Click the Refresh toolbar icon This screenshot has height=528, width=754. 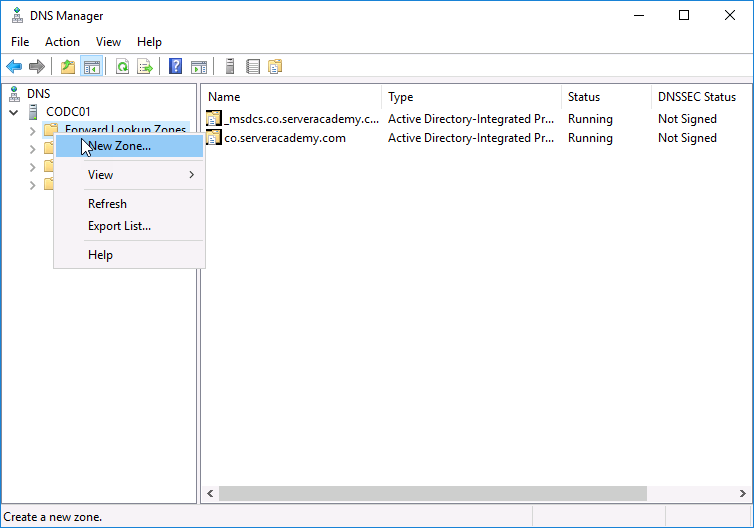pos(122,67)
